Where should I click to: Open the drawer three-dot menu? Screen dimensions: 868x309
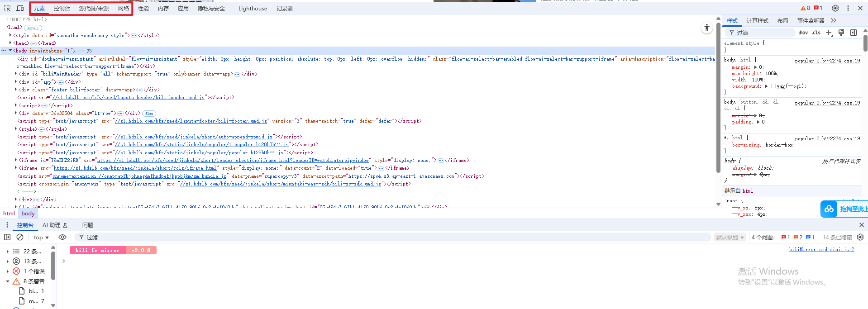point(7,225)
